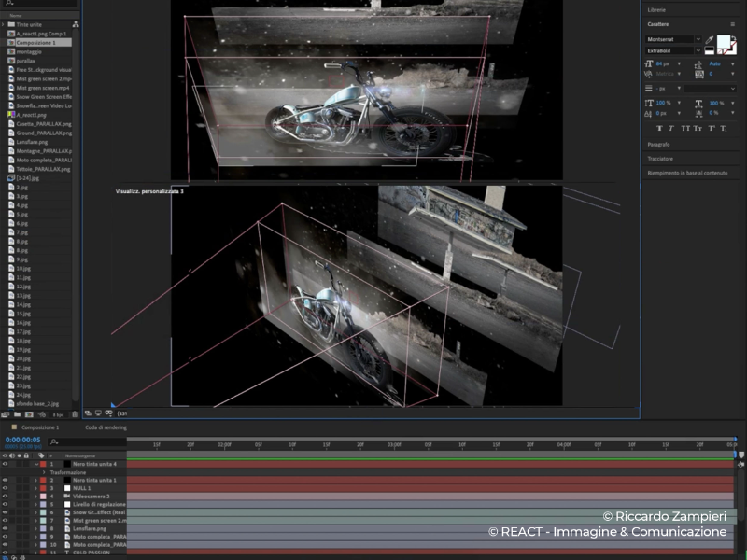The width and height of the screenshot is (747, 560).
Task: Open the Tracciatore panel
Action: coord(660,159)
